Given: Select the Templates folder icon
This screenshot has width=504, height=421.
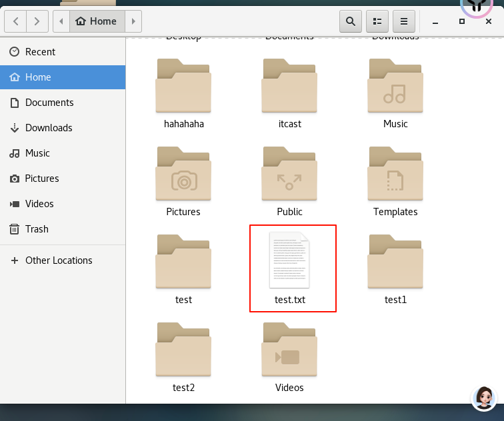Looking at the screenshot, I should 395,173.
